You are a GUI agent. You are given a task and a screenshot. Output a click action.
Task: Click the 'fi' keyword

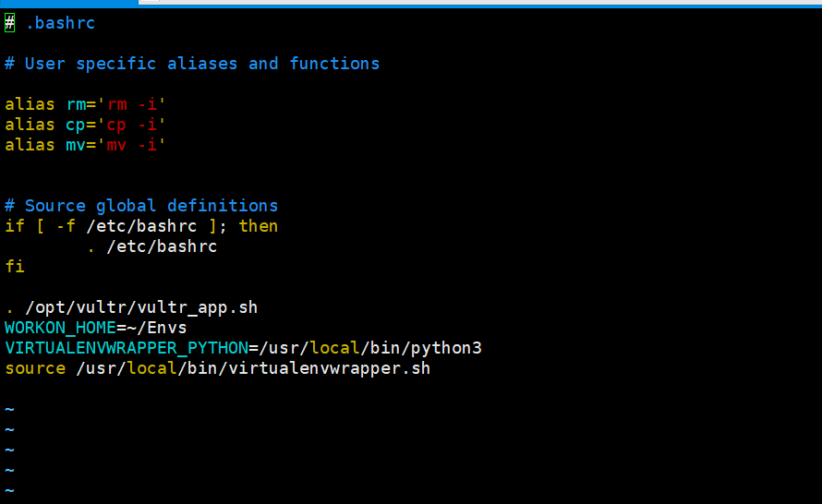click(15, 267)
